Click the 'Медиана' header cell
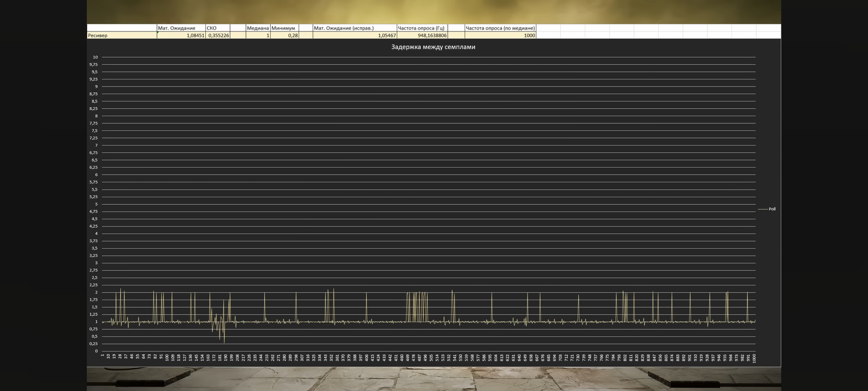This screenshot has width=868, height=391. 258,28
